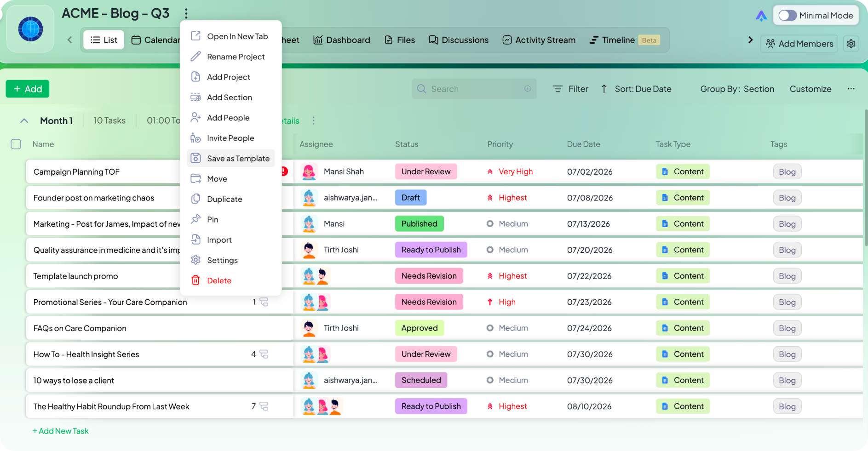868x451 pixels.
Task: Show more views with the right chevron
Action: click(x=750, y=40)
